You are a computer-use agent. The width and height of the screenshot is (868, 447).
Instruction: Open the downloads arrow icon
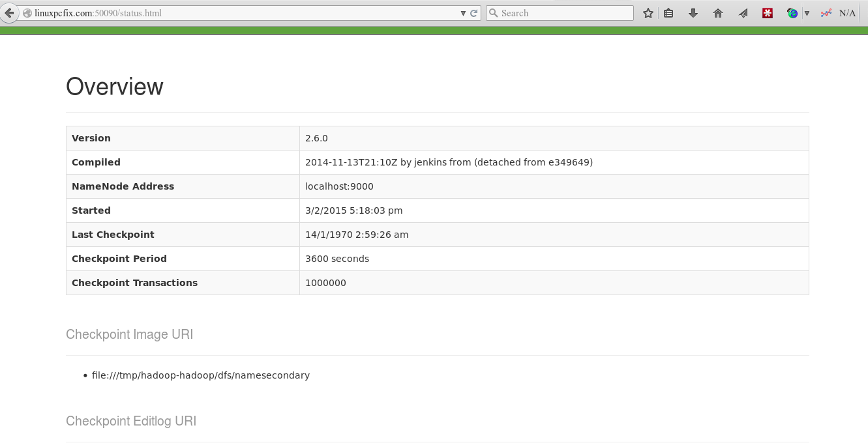click(x=693, y=13)
